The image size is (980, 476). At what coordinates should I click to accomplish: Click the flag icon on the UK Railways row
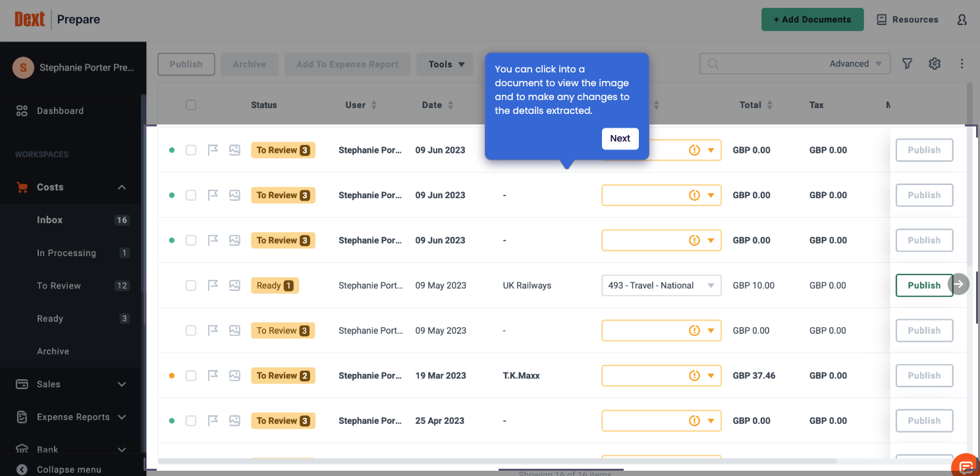tap(212, 285)
